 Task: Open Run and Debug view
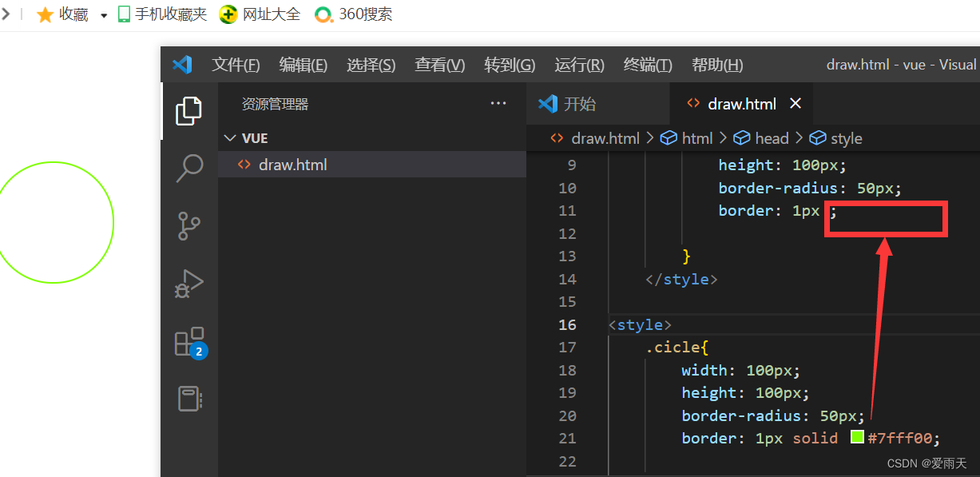[x=189, y=284]
